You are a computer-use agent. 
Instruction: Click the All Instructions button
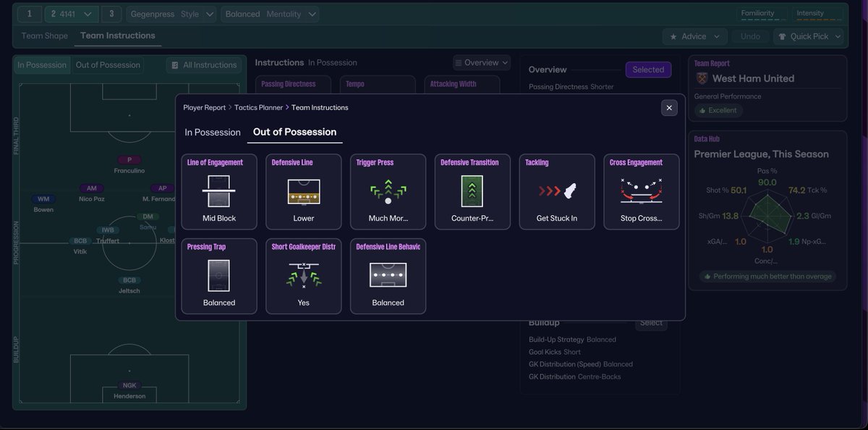(203, 65)
